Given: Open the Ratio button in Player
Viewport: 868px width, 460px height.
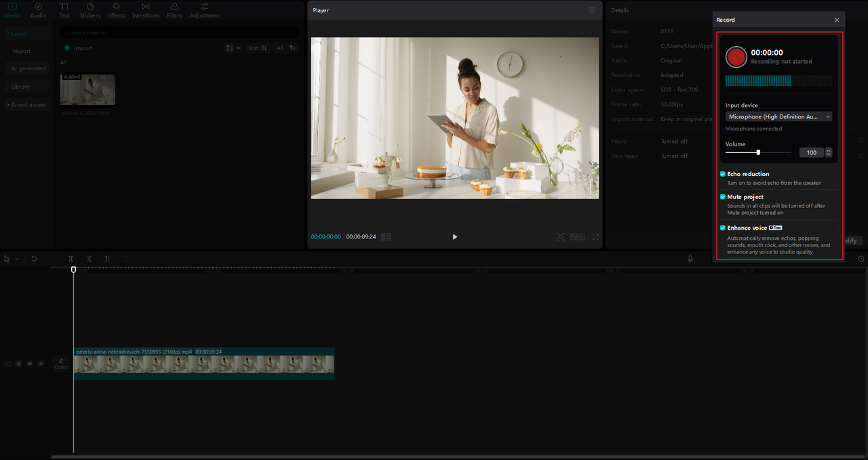Looking at the screenshot, I should pos(578,237).
